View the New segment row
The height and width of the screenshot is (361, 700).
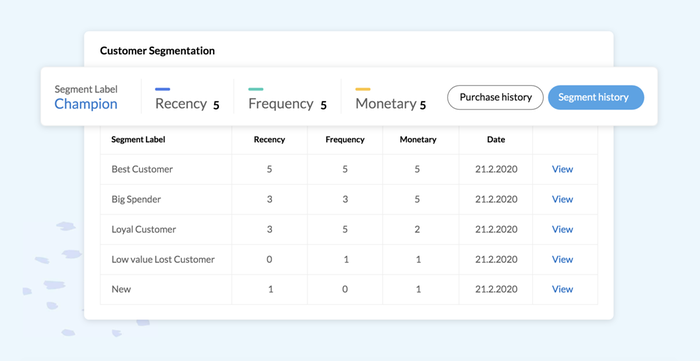[x=562, y=289]
